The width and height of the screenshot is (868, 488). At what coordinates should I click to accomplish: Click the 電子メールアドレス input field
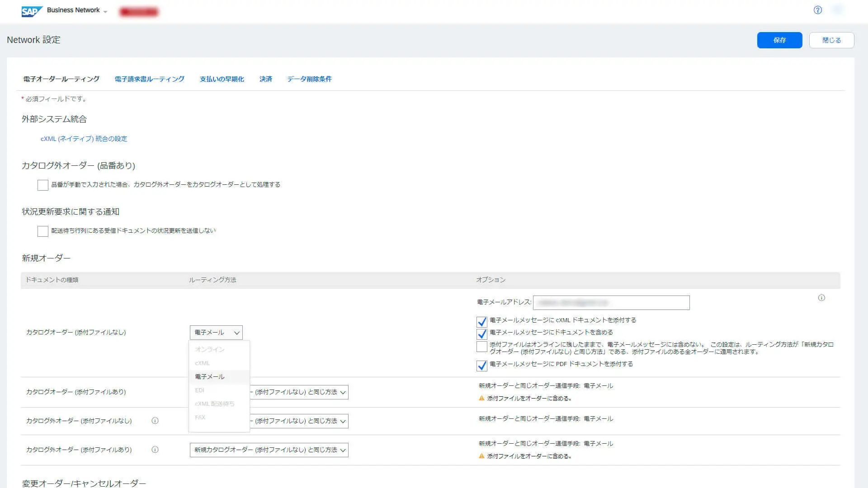[611, 303]
